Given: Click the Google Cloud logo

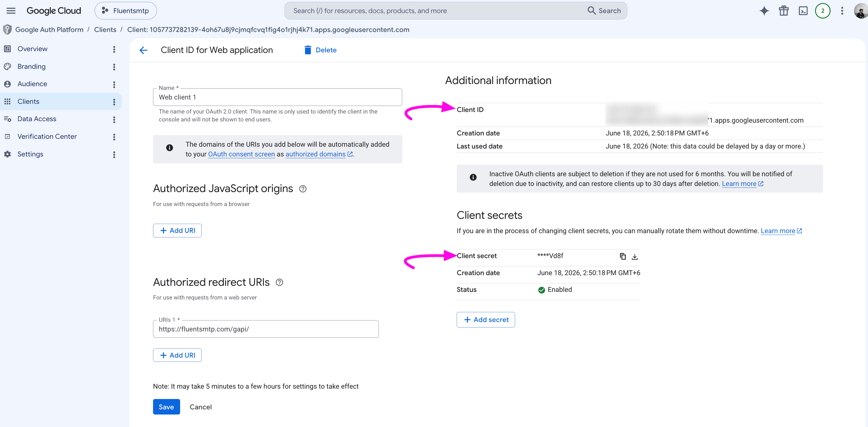Looking at the screenshot, I should click(x=54, y=11).
